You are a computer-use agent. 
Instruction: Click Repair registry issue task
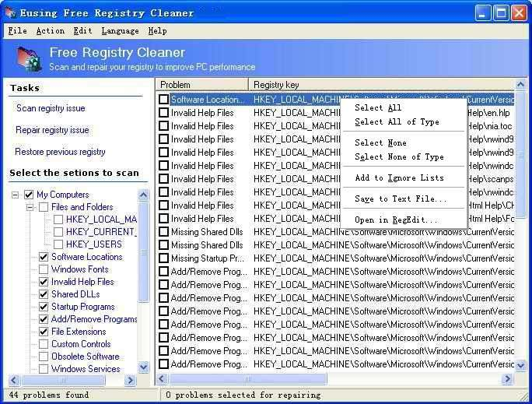[x=52, y=130]
